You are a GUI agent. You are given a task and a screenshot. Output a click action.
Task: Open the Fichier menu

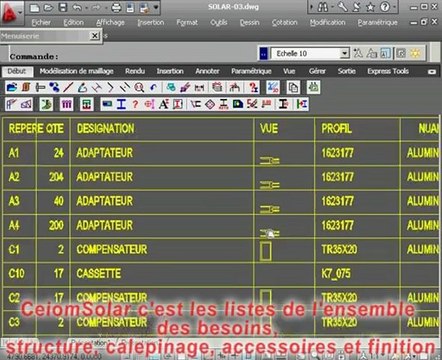click(x=41, y=23)
